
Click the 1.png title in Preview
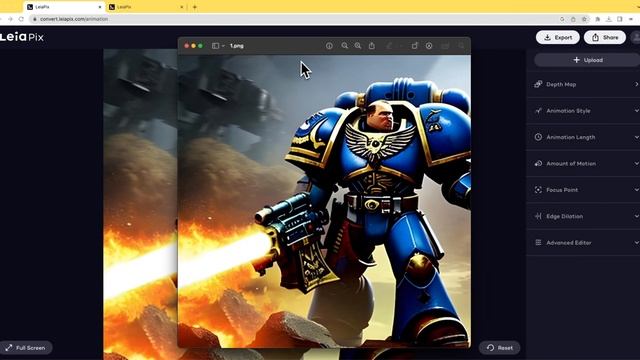point(237,46)
